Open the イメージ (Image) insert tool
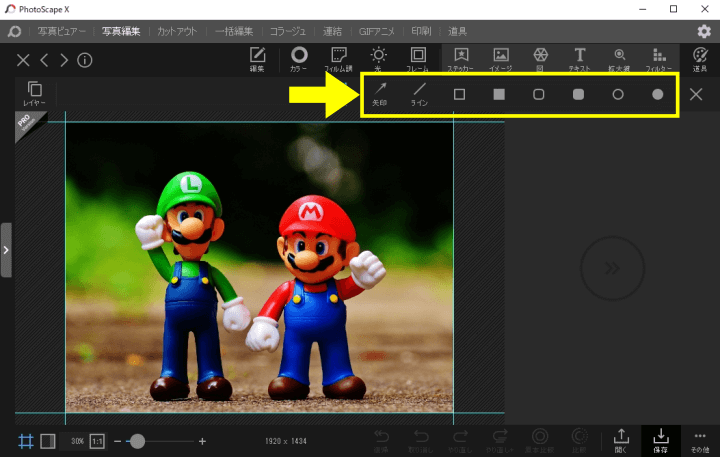The width and height of the screenshot is (720, 457). coord(501,59)
